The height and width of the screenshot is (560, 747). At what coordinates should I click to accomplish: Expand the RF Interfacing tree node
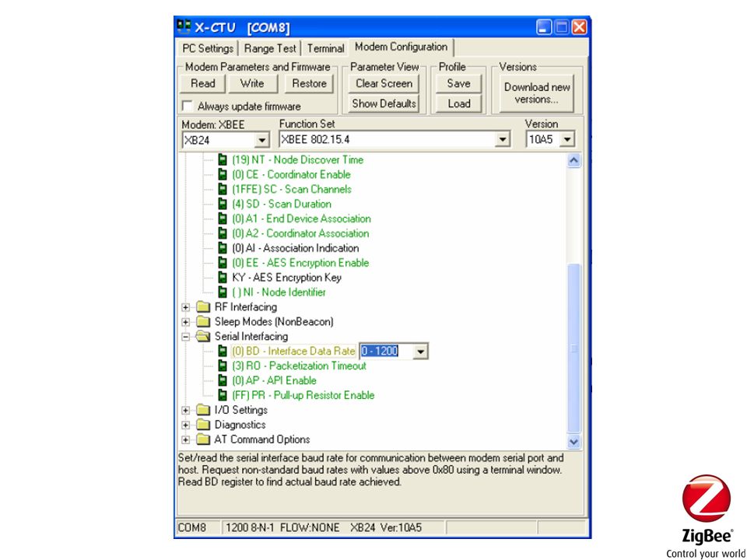tap(186, 308)
